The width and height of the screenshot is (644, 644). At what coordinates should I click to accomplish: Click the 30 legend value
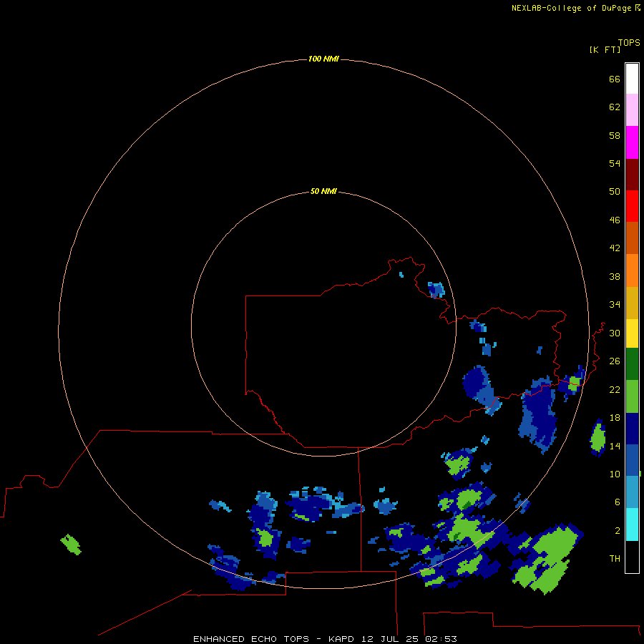click(x=615, y=333)
